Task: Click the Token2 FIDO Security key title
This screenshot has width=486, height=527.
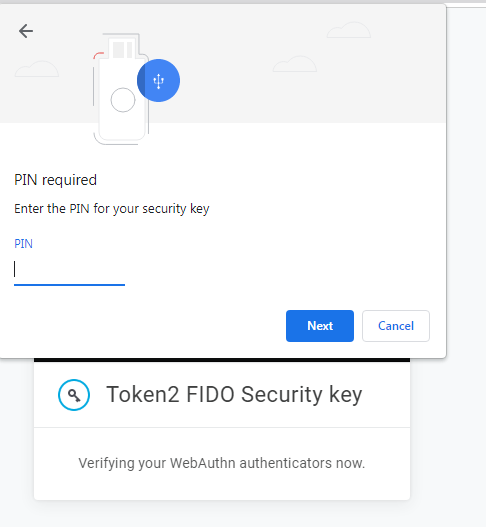Action: point(234,394)
